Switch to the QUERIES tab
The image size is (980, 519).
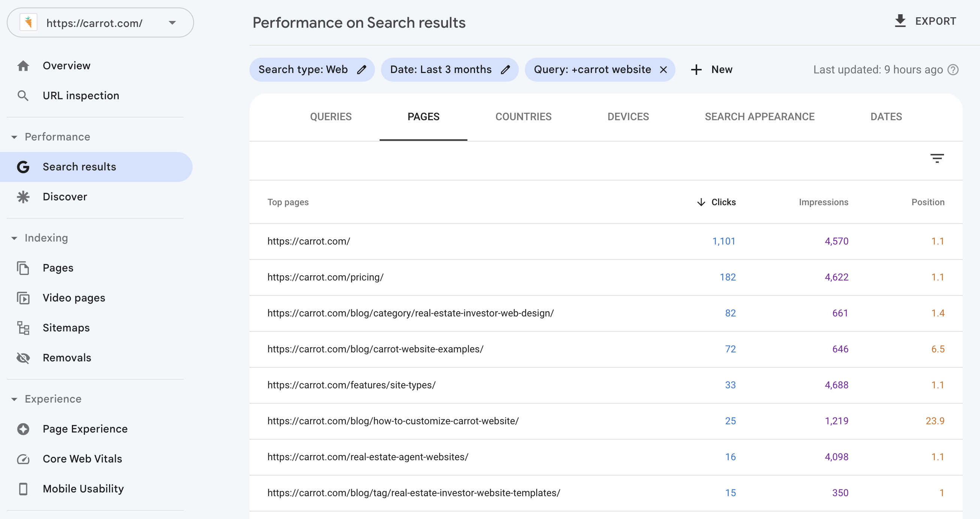pos(330,117)
